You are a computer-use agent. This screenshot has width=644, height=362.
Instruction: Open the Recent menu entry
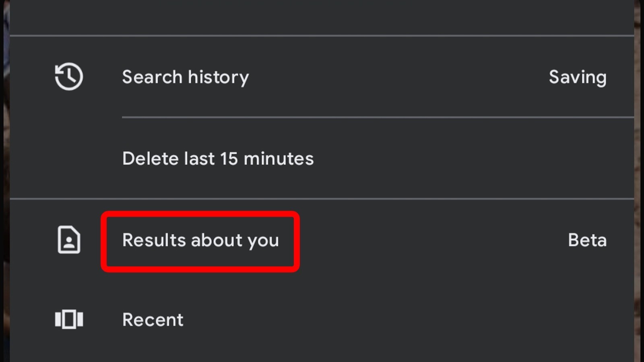[153, 320]
